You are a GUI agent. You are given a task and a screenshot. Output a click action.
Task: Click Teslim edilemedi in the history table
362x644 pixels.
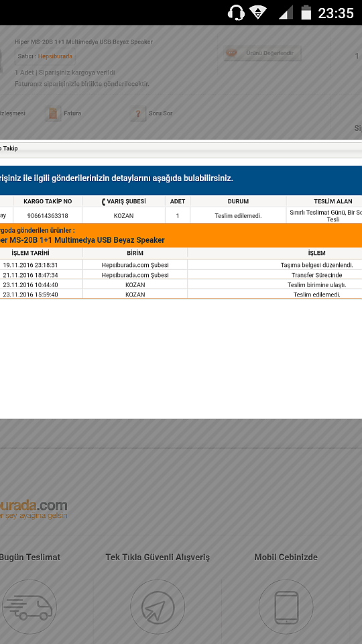(316, 294)
